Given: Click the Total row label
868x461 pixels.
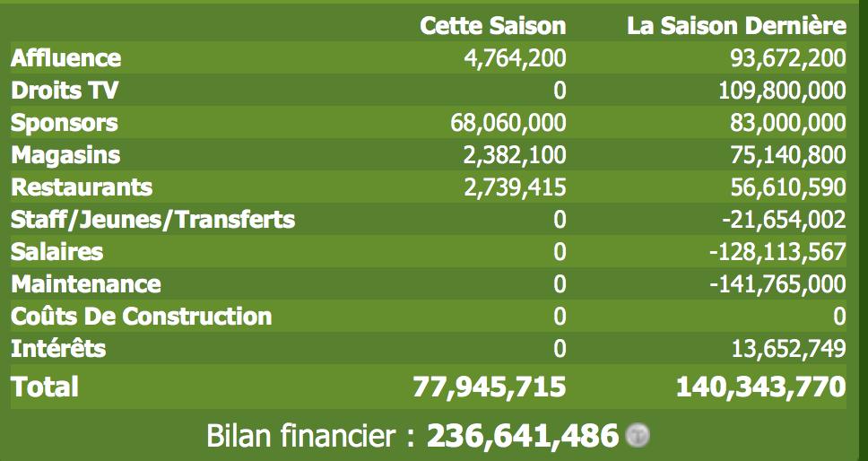Looking at the screenshot, I should [45, 387].
